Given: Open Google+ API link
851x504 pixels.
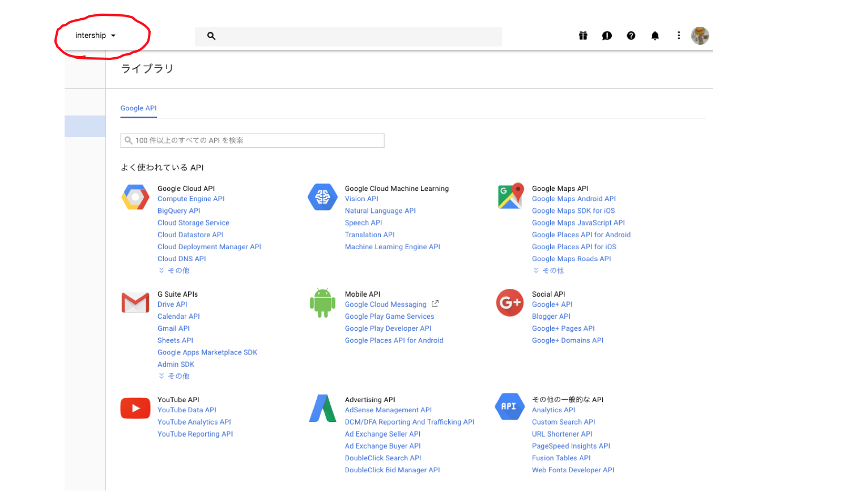Looking at the screenshot, I should (x=552, y=305).
